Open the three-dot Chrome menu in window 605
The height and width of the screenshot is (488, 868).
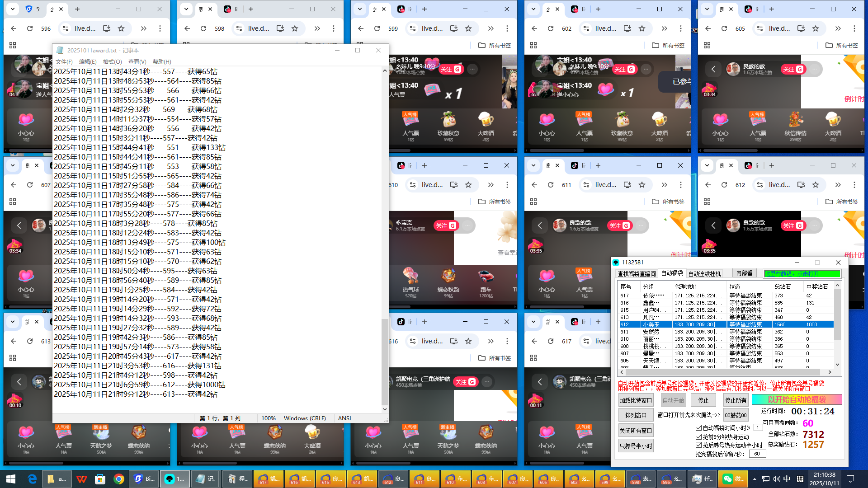854,28
